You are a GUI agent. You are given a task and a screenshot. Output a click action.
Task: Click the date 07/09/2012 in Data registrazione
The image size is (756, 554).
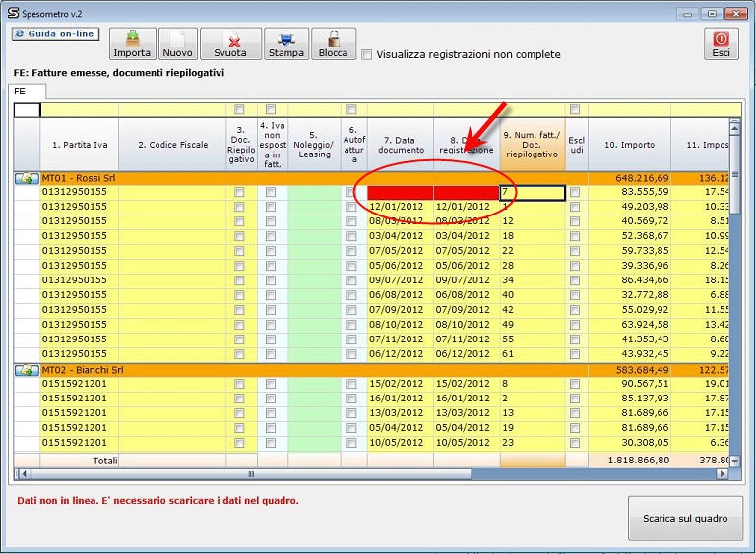coord(463,310)
